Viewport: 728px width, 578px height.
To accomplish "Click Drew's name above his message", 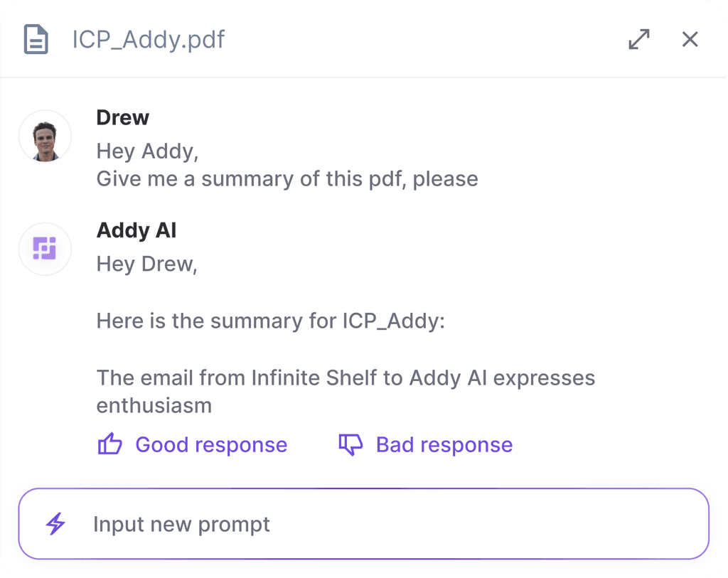I will tap(122, 117).
